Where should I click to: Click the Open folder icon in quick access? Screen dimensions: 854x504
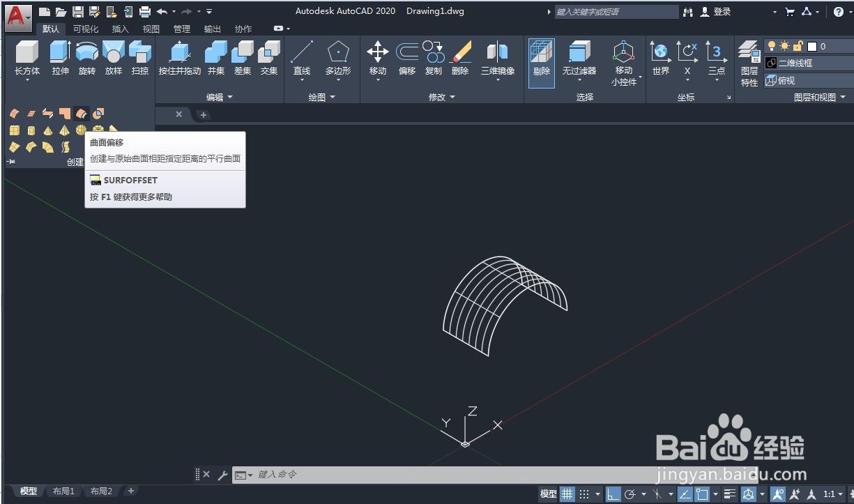61,11
